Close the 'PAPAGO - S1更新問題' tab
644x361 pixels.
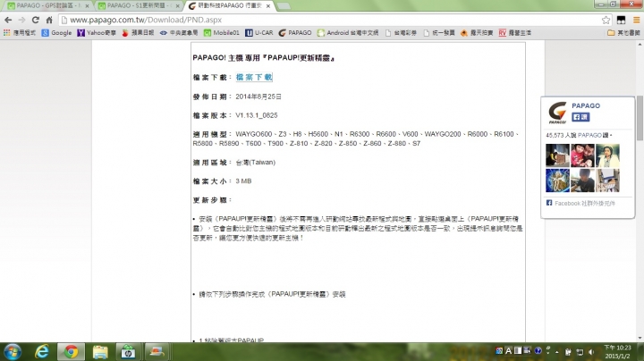point(177,5)
